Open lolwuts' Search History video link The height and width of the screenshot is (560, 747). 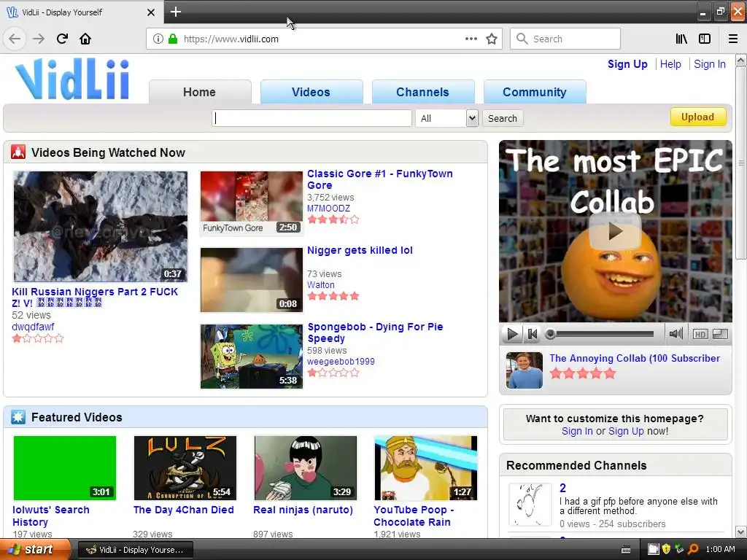(x=51, y=516)
